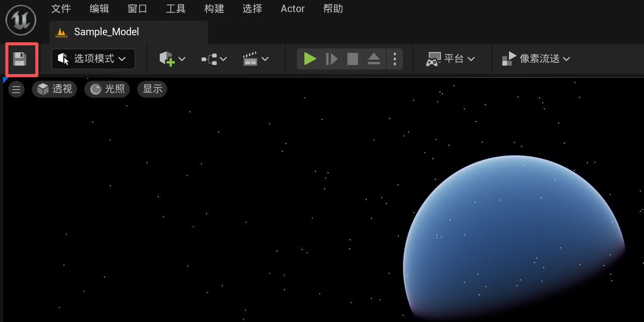Click the save level floppy disk icon
The height and width of the screenshot is (322, 644).
pos(20,59)
